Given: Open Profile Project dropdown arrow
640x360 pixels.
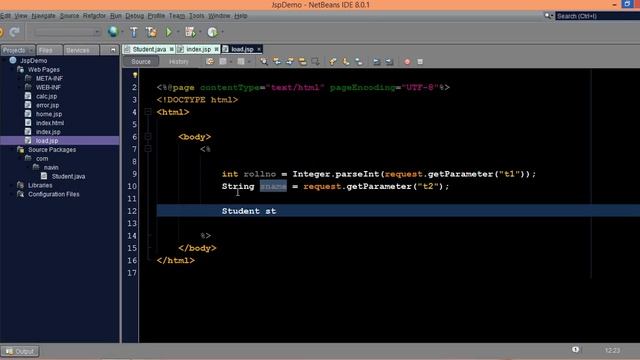Looking at the screenshot, I should pos(222,32).
